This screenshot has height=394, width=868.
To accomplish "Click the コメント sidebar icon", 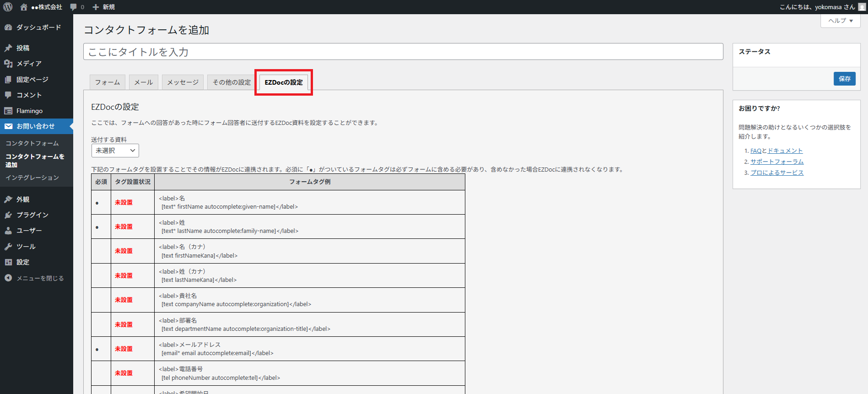I will pyautogui.click(x=8, y=95).
